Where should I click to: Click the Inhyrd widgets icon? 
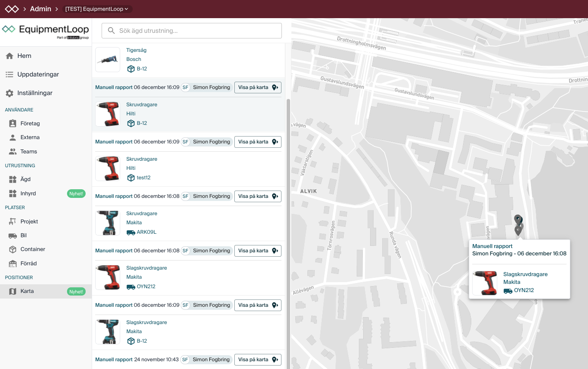(13, 193)
